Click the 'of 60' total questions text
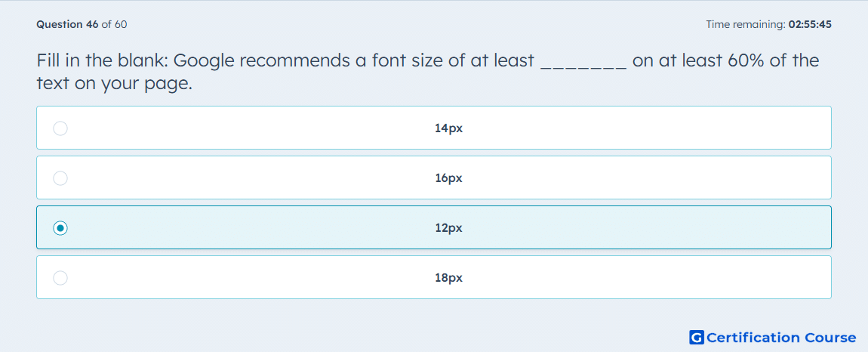This screenshot has width=868, height=352. [x=114, y=24]
